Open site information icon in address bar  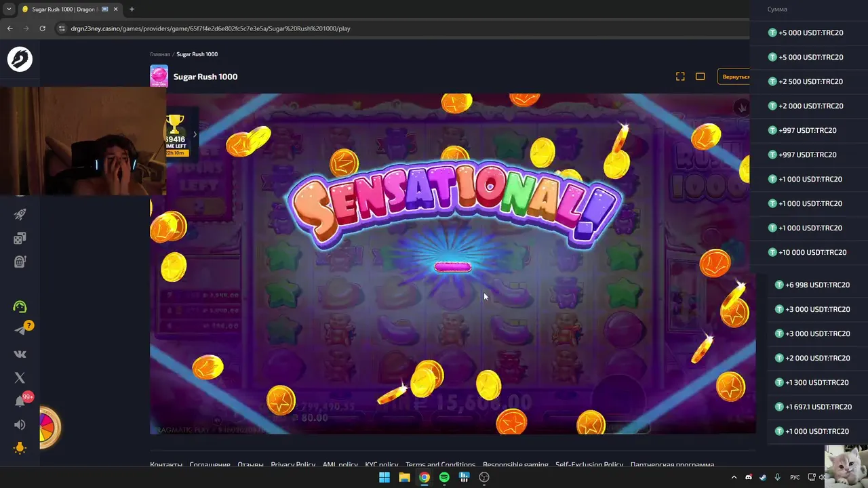(x=62, y=28)
